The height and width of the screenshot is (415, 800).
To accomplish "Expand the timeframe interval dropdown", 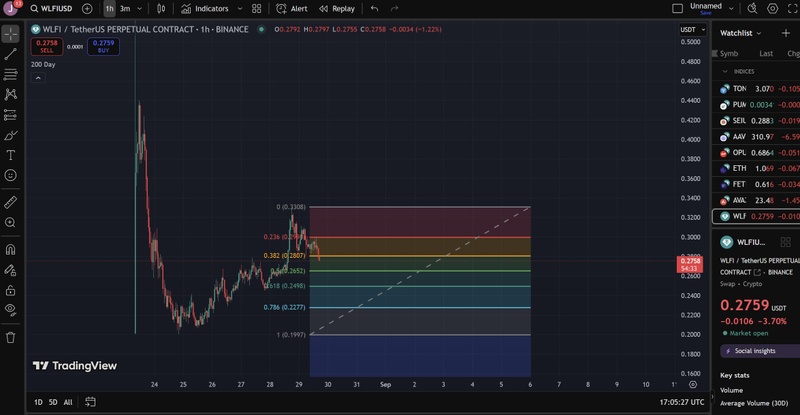I will [x=139, y=9].
